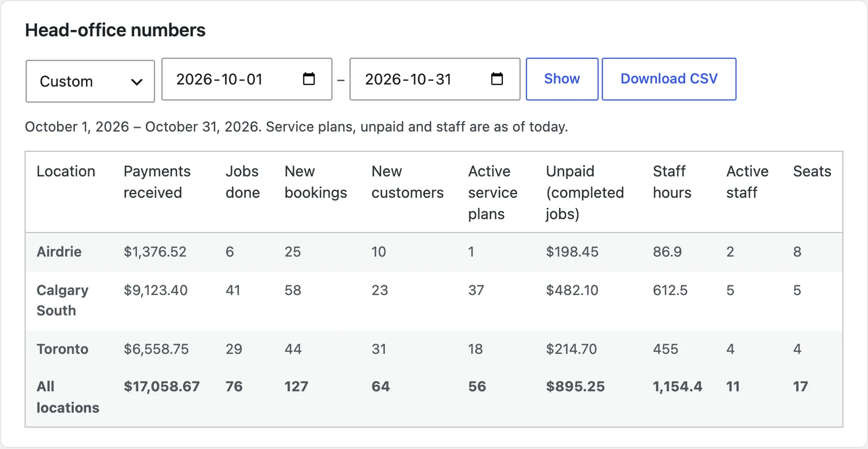Click the New customers column header

(407, 182)
